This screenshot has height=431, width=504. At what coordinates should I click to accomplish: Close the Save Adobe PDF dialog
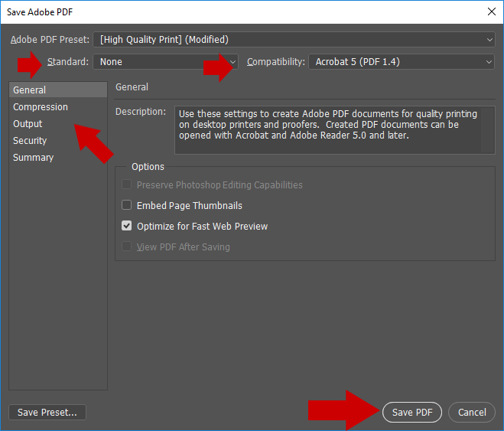tap(492, 12)
